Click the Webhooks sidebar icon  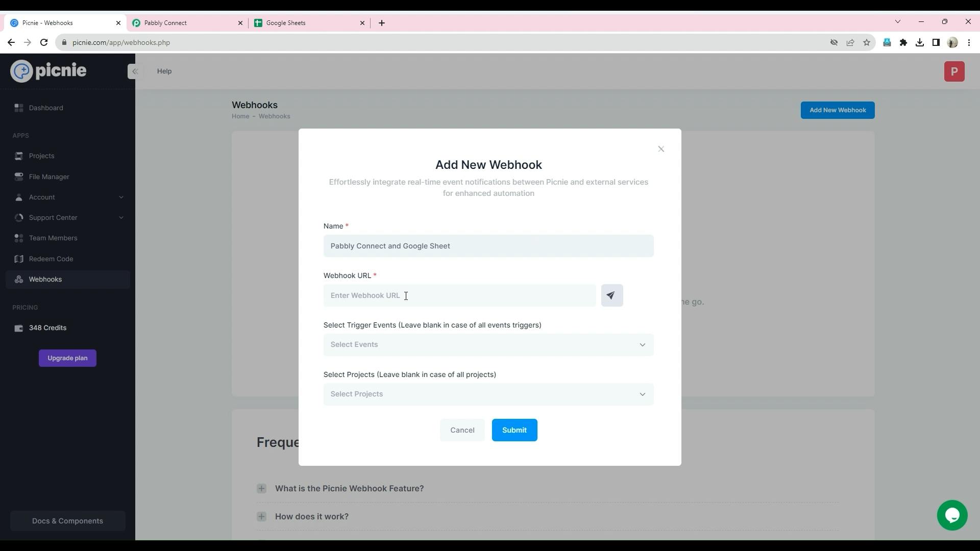pyautogui.click(x=19, y=279)
